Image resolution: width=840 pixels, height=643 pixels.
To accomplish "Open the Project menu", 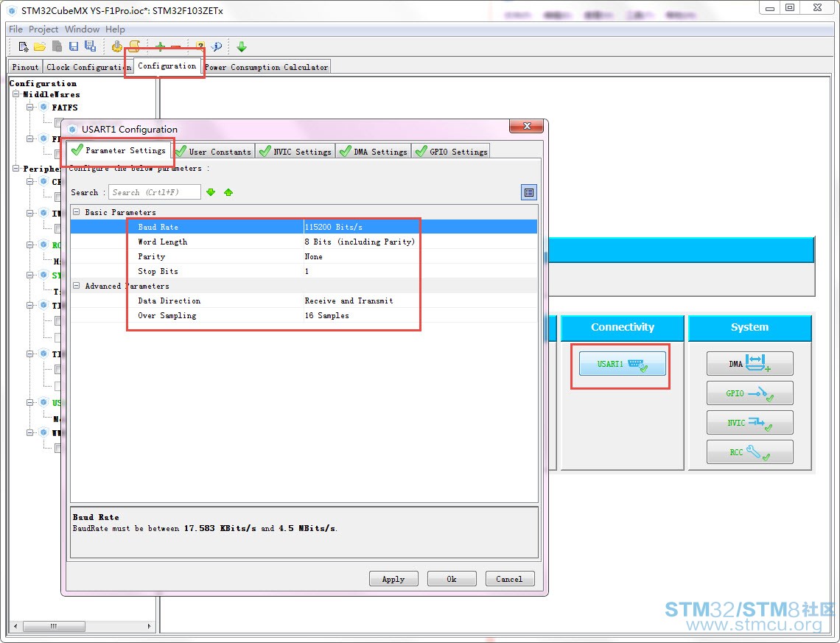I will tap(43, 29).
